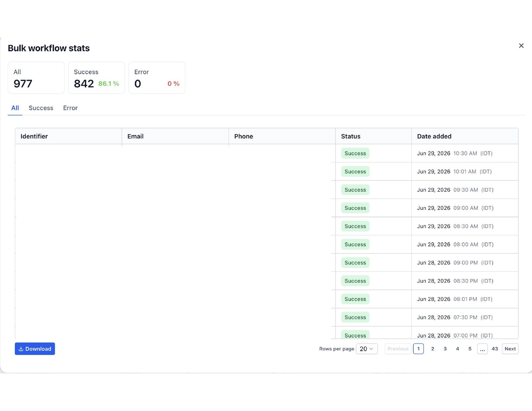Screen dimensions: 532x411
Task: Go to page 5
Action: click(x=470, y=349)
